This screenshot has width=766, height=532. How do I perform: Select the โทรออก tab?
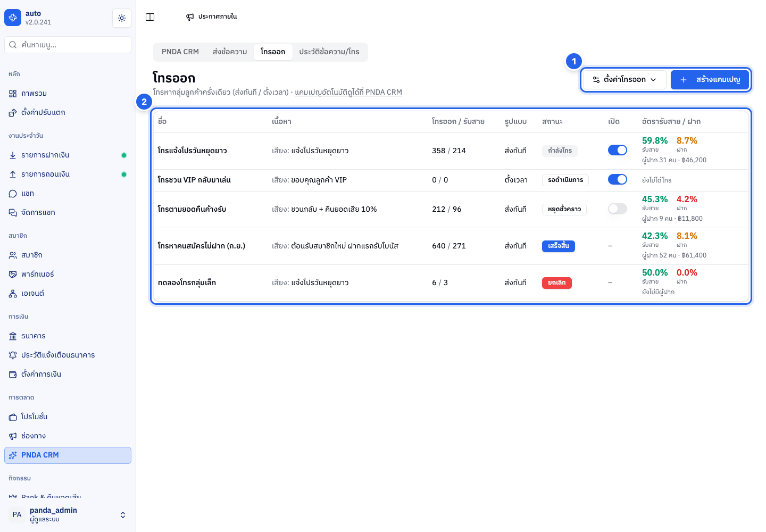[x=273, y=52]
